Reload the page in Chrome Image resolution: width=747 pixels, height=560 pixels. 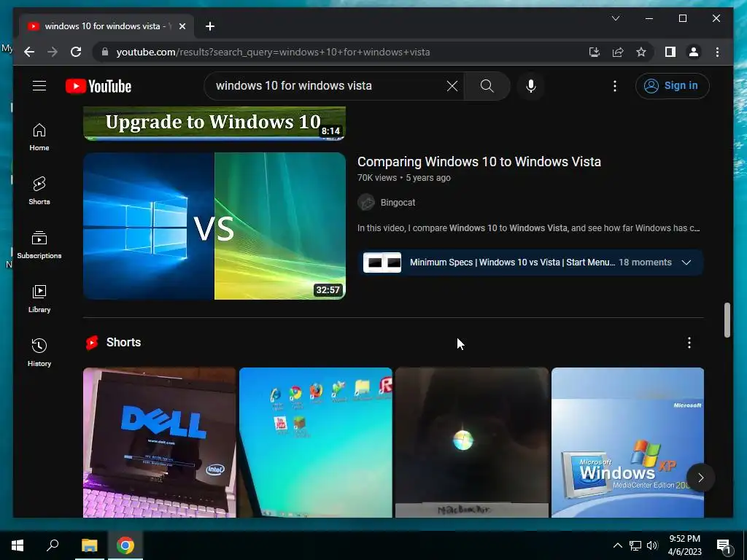tap(76, 52)
